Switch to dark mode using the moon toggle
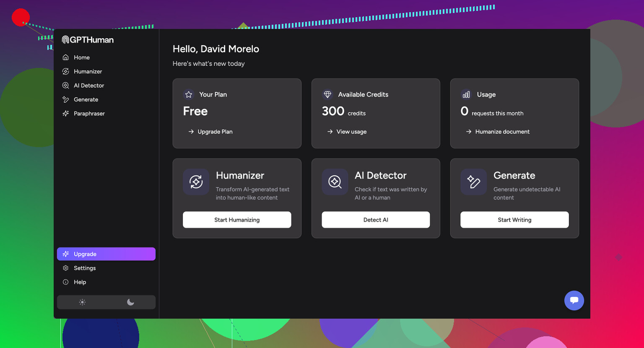This screenshot has height=348, width=644. tap(130, 302)
